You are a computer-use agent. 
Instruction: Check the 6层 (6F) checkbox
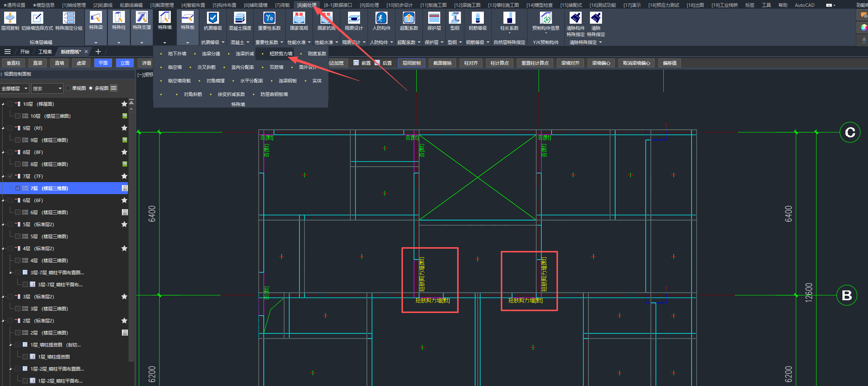click(x=10, y=200)
